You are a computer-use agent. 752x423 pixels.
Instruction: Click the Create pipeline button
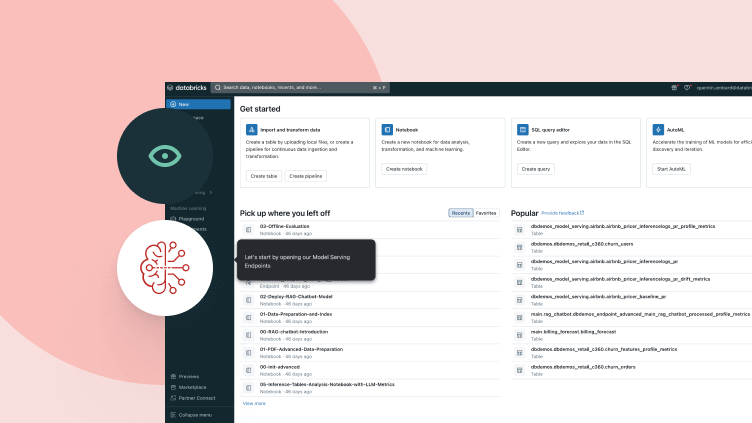306,176
